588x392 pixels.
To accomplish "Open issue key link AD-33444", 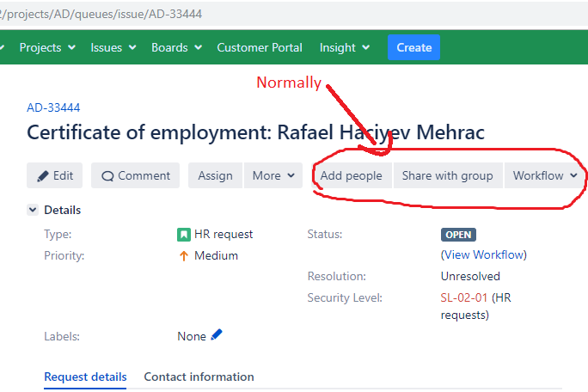I will click(x=53, y=107).
